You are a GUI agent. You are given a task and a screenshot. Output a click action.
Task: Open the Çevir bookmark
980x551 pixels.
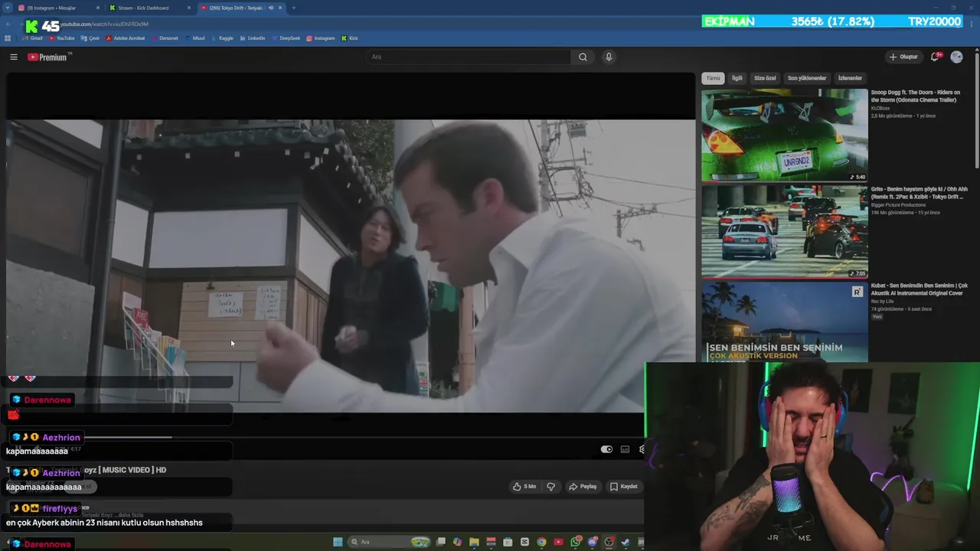(x=90, y=38)
